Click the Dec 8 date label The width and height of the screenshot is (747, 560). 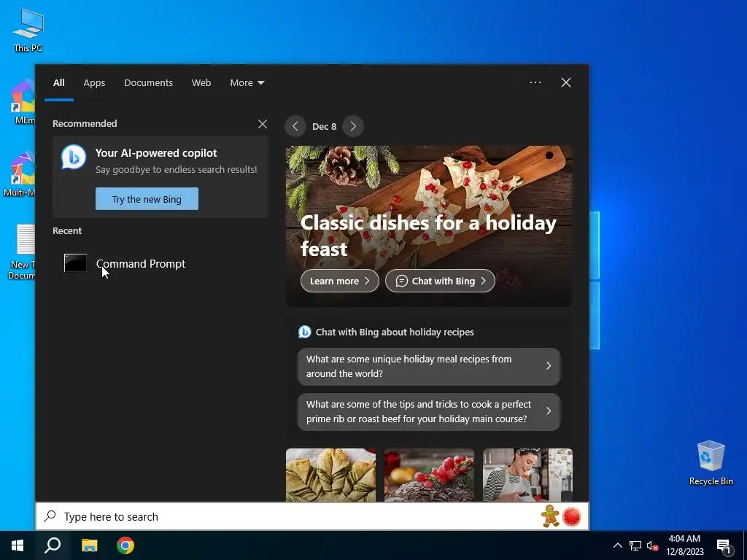pyautogui.click(x=324, y=126)
